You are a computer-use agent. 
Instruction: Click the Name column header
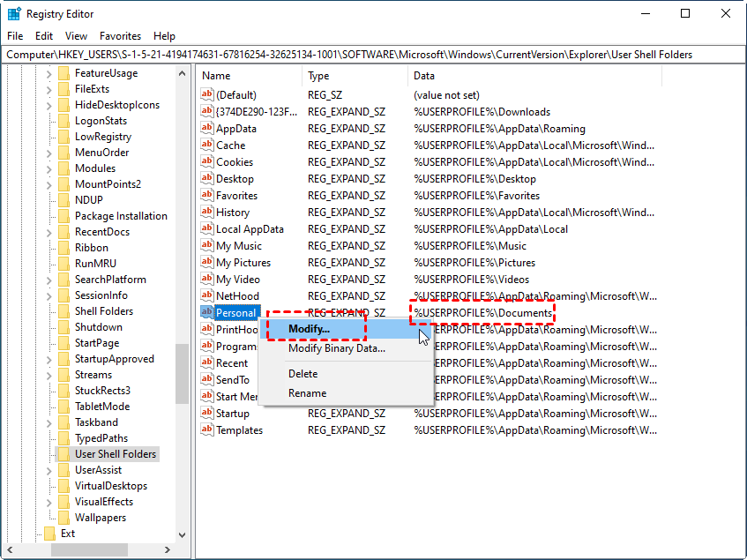click(250, 76)
